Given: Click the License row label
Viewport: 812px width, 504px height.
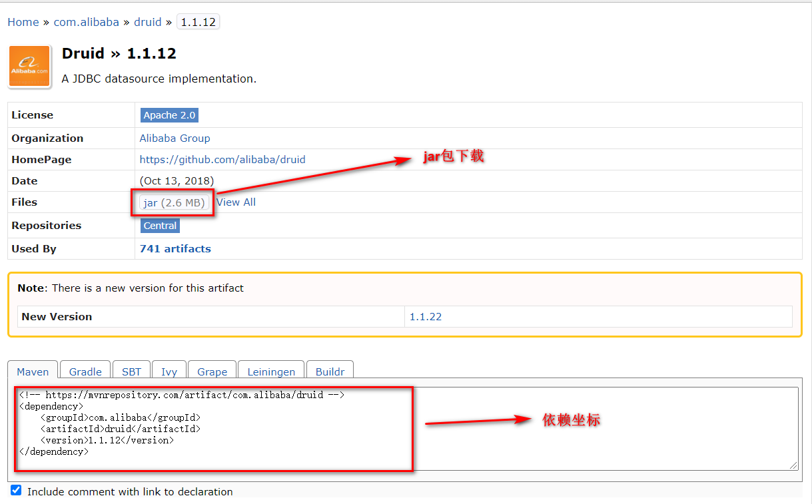Looking at the screenshot, I should click(33, 115).
